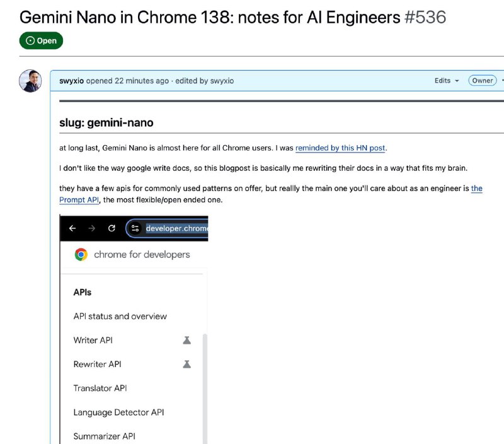Click the 'edited by swyxio' text
The image size is (504, 444).
click(x=204, y=81)
